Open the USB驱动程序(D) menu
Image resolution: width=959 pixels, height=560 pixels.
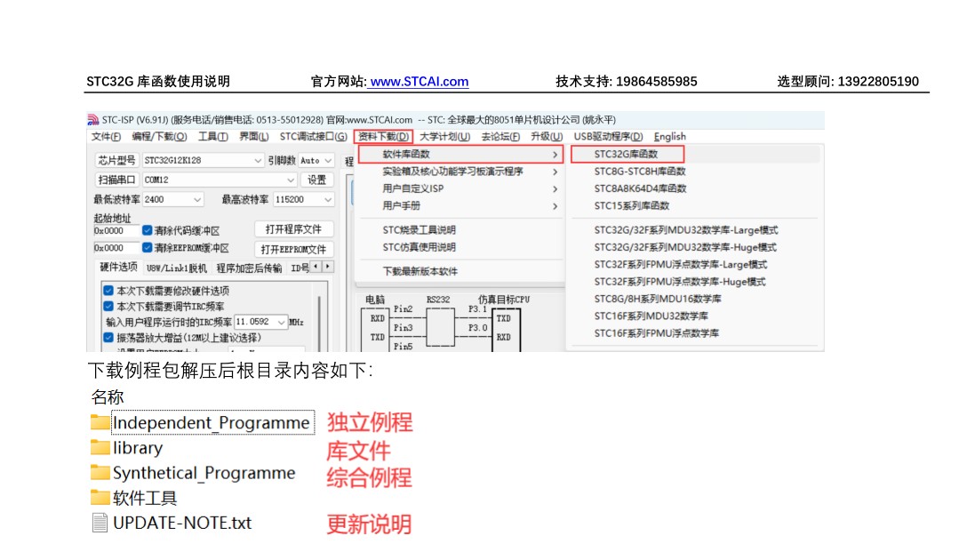(608, 136)
